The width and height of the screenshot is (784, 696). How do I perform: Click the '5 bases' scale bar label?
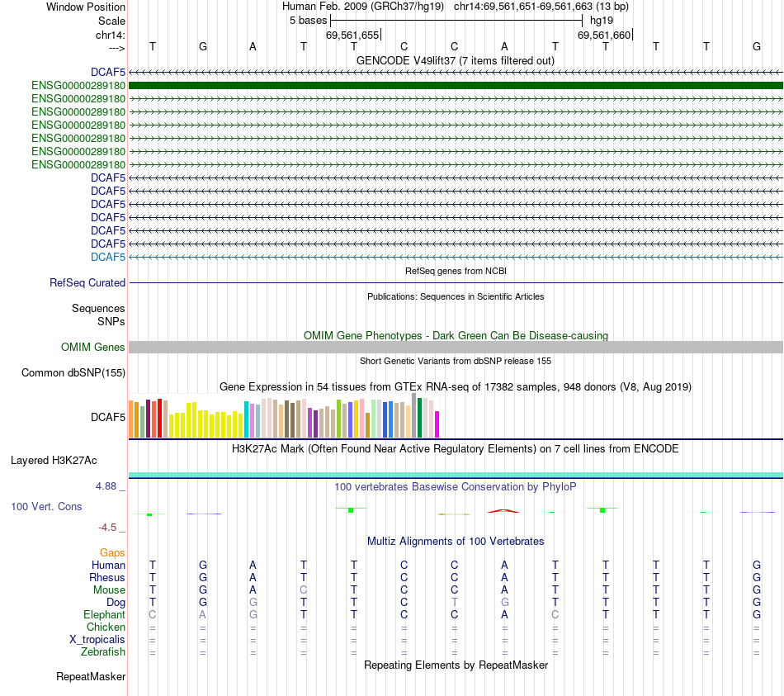tap(308, 21)
